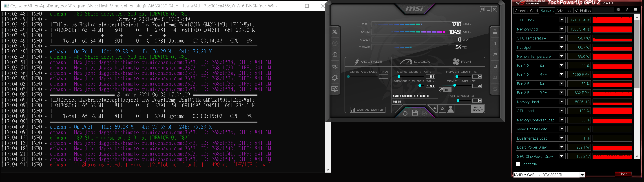Screen dimensions: 644x182
Task: Click the fan speed 69 value field
Action: 477,101
